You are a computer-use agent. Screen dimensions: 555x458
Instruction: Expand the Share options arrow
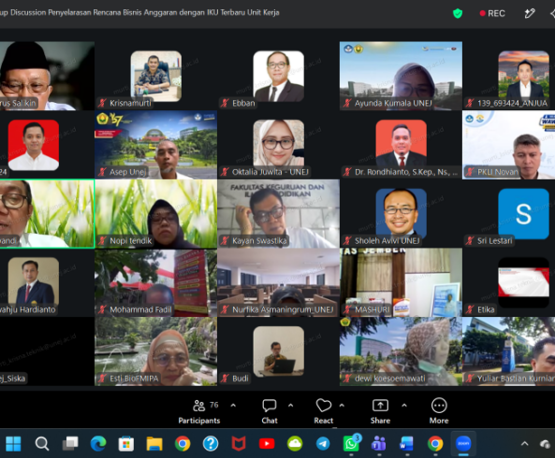coord(404,406)
